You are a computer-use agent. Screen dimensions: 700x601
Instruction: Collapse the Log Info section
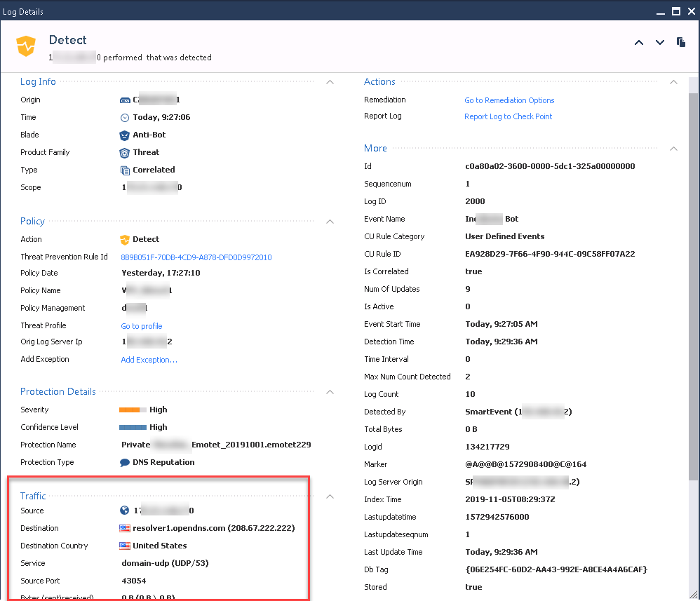(x=330, y=82)
